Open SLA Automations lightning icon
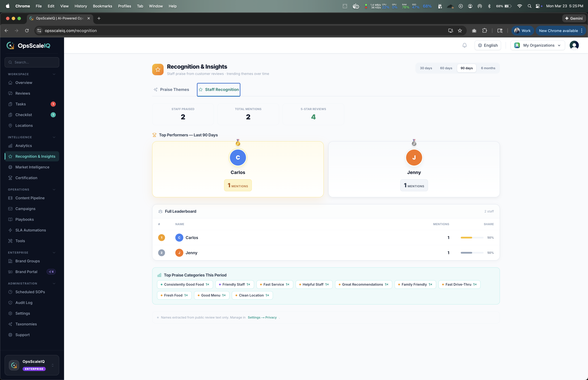588x380 pixels. pyautogui.click(x=10, y=230)
